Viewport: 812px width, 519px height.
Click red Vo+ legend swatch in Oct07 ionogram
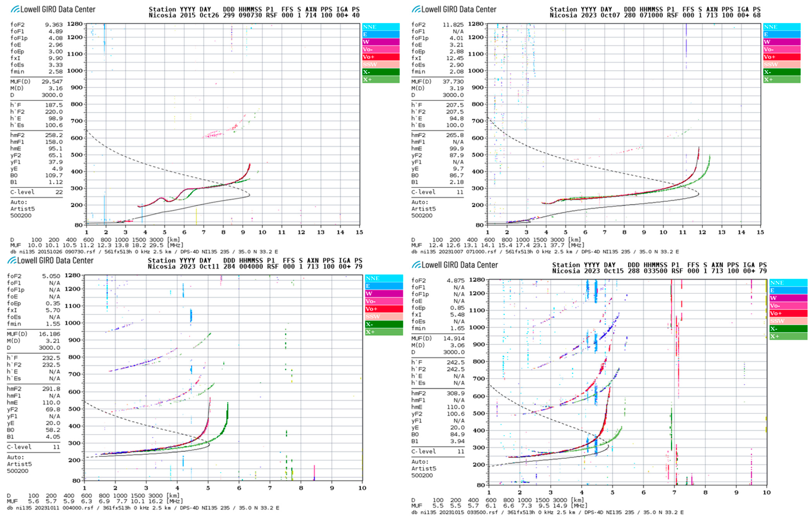pos(782,57)
